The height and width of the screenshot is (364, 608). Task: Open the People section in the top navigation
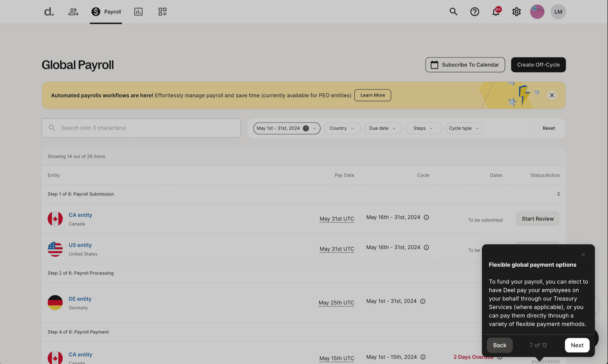(x=73, y=12)
